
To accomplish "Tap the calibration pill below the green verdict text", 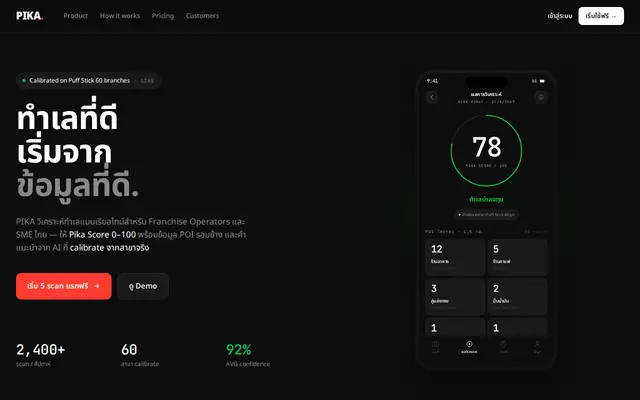I will (486, 214).
